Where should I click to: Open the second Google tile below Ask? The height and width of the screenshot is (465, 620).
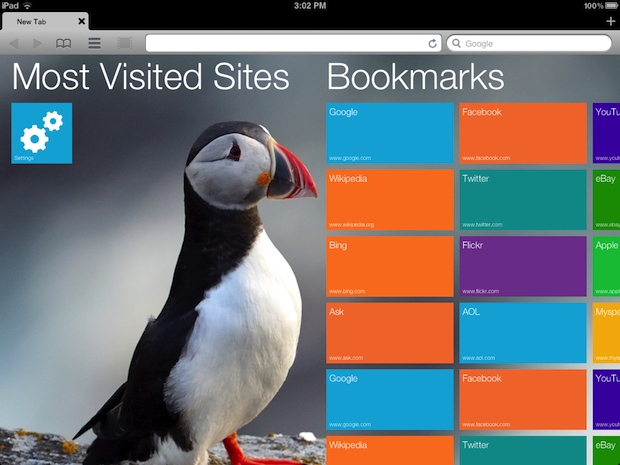point(389,399)
